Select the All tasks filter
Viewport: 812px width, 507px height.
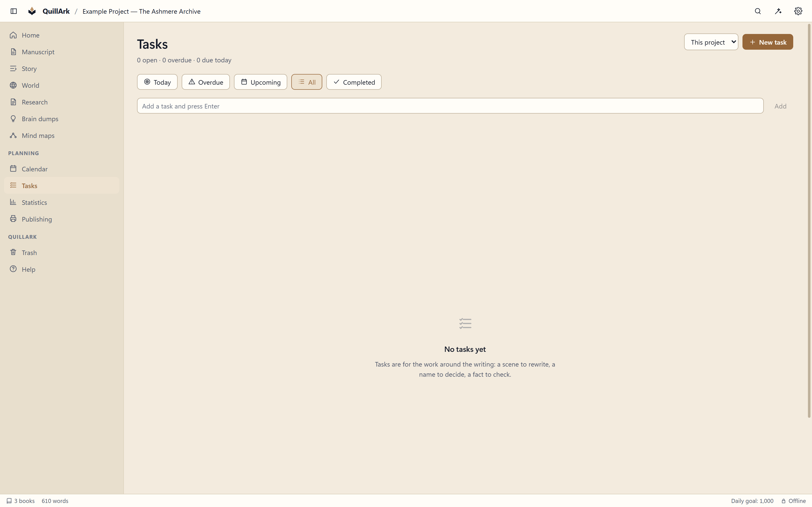pyautogui.click(x=306, y=82)
